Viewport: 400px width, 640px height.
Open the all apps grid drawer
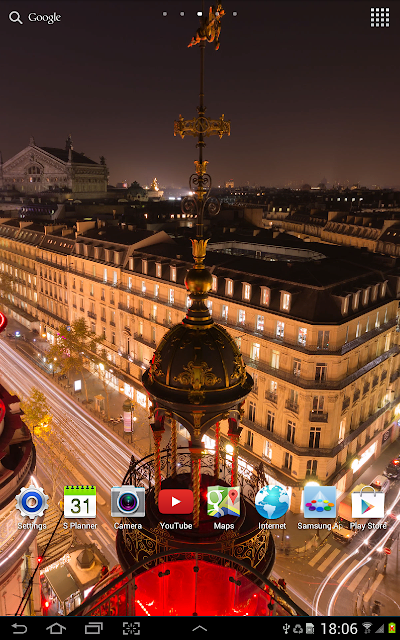380,17
